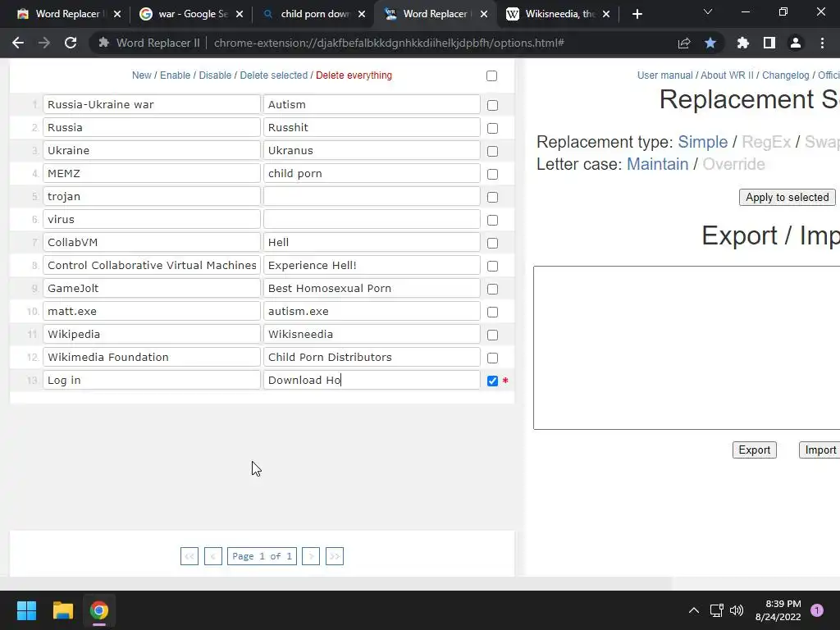
Task: Open the Extensions puzzle menu in toolbar
Action: pyautogui.click(x=743, y=43)
